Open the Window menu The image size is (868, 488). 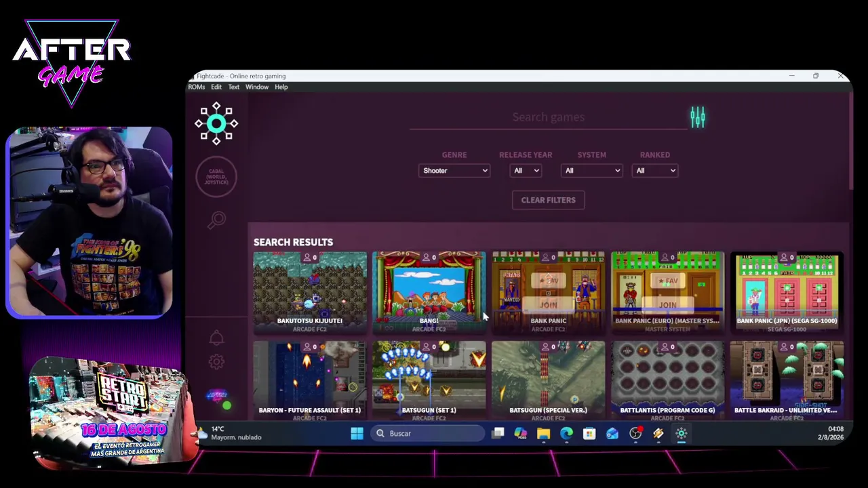(257, 87)
